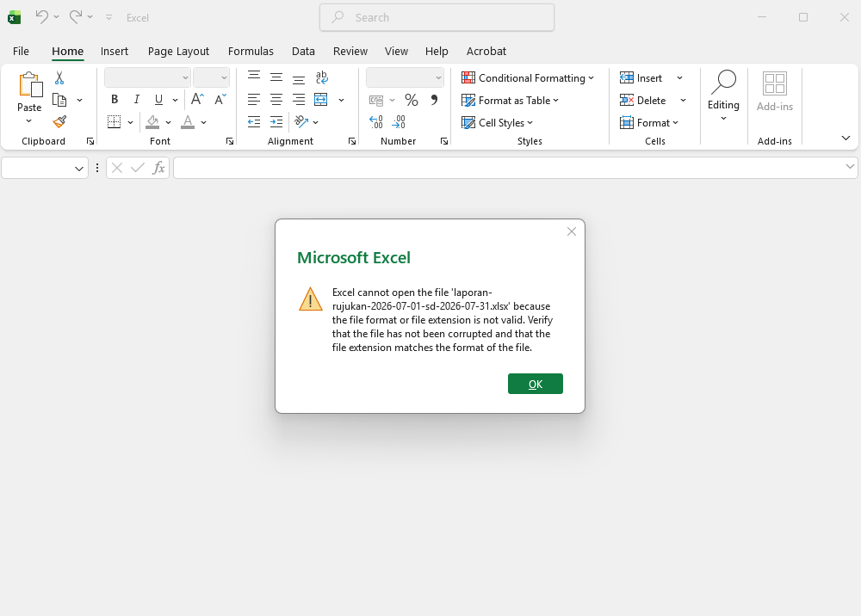The width and height of the screenshot is (861, 616).
Task: Toggle Italic formatting
Action: [136, 100]
